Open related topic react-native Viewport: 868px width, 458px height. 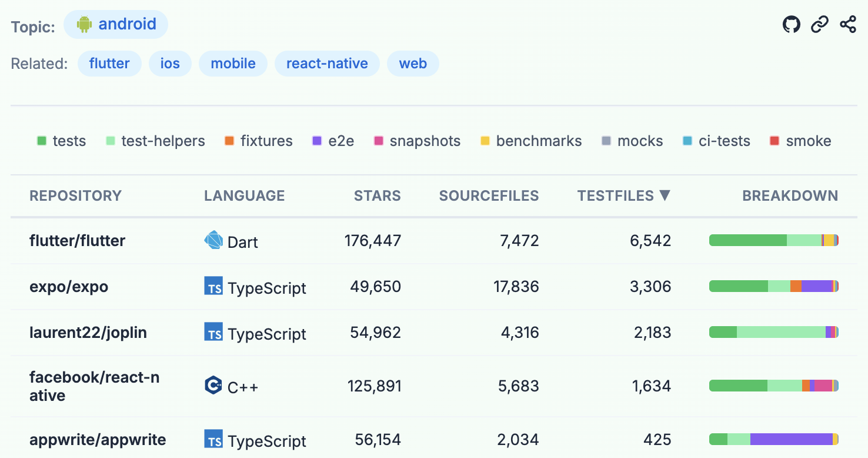327,64
